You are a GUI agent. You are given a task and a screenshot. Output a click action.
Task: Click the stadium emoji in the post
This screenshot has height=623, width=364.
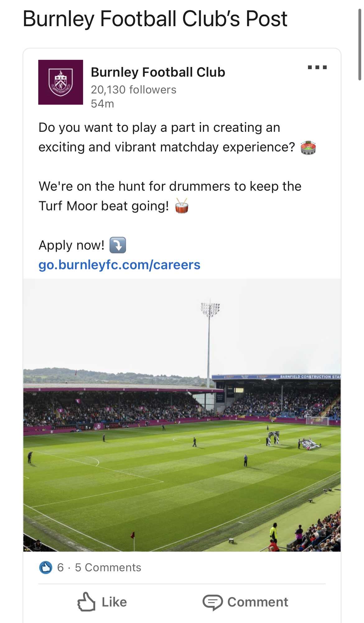coord(308,148)
